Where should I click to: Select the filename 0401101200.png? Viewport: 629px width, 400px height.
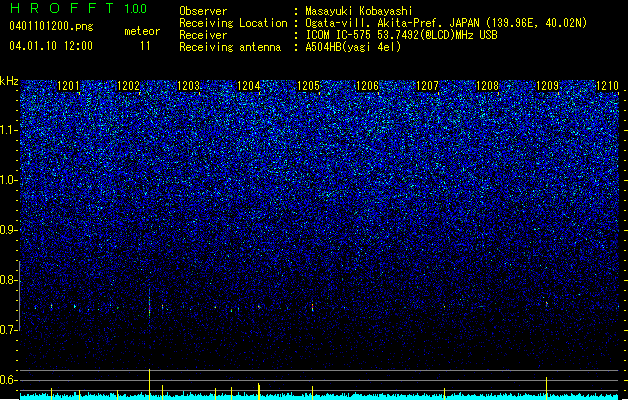[x=51, y=26]
